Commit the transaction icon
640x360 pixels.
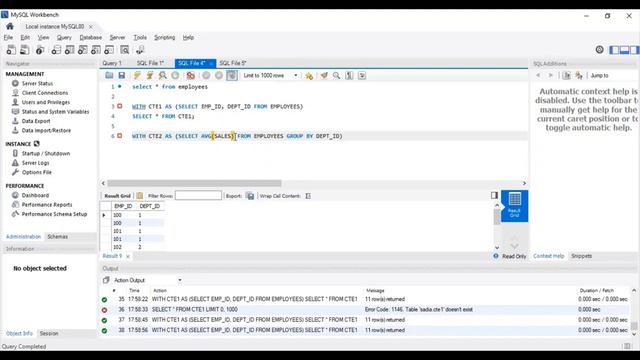[206, 75]
